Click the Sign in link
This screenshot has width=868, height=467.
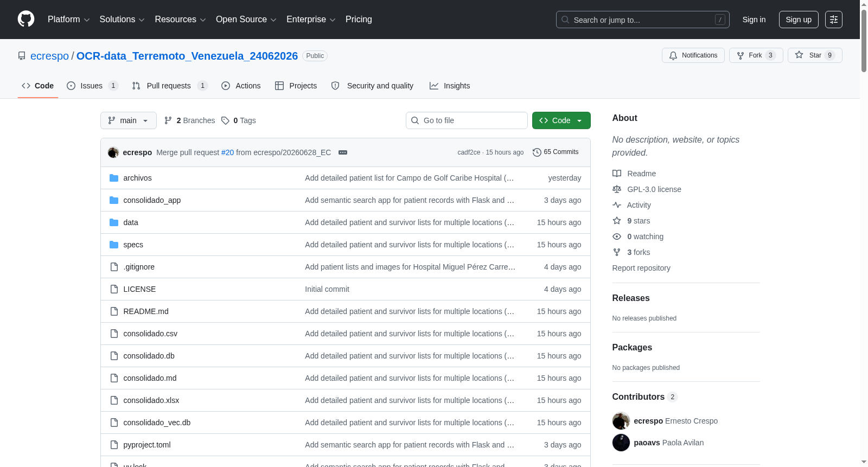(x=754, y=20)
